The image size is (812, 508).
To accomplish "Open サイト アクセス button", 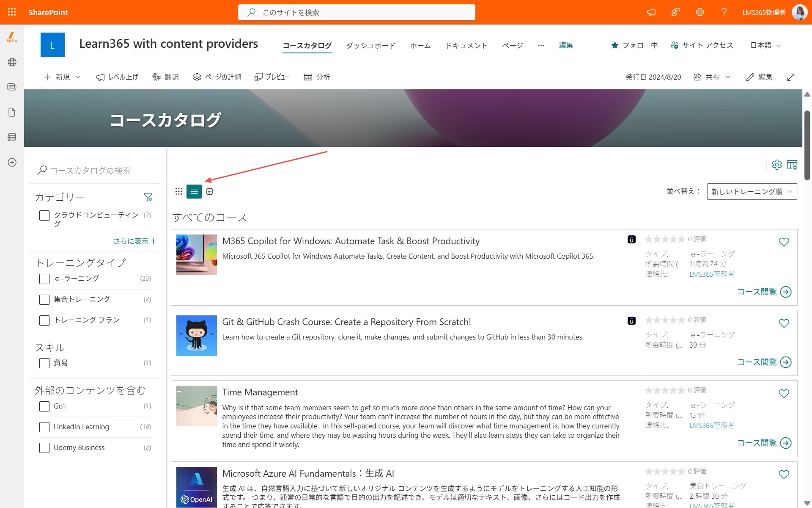I will click(702, 45).
